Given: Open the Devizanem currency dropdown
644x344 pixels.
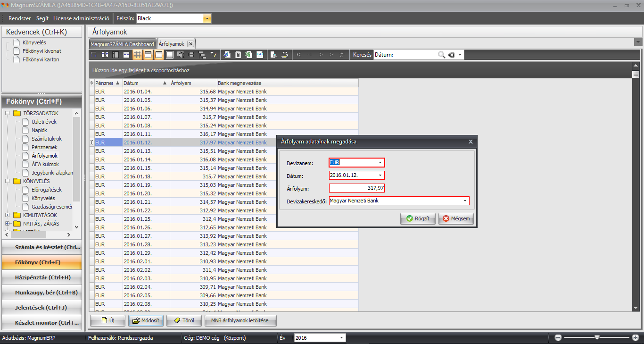Looking at the screenshot, I should (x=380, y=163).
